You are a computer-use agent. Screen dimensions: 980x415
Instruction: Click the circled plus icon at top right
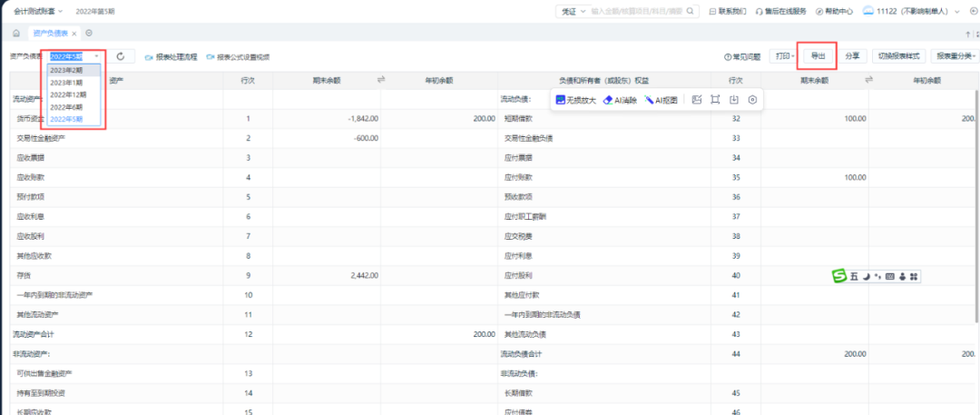973,11
